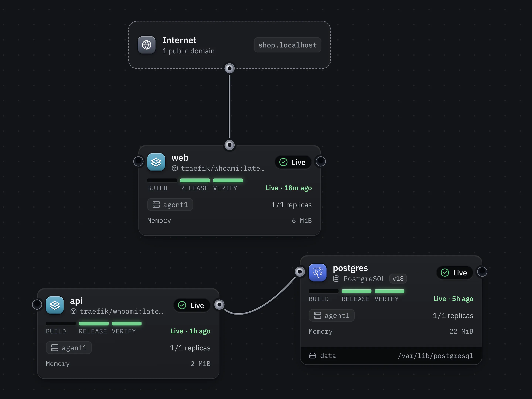
Task: Click the Internet title text
Action: [179, 40]
